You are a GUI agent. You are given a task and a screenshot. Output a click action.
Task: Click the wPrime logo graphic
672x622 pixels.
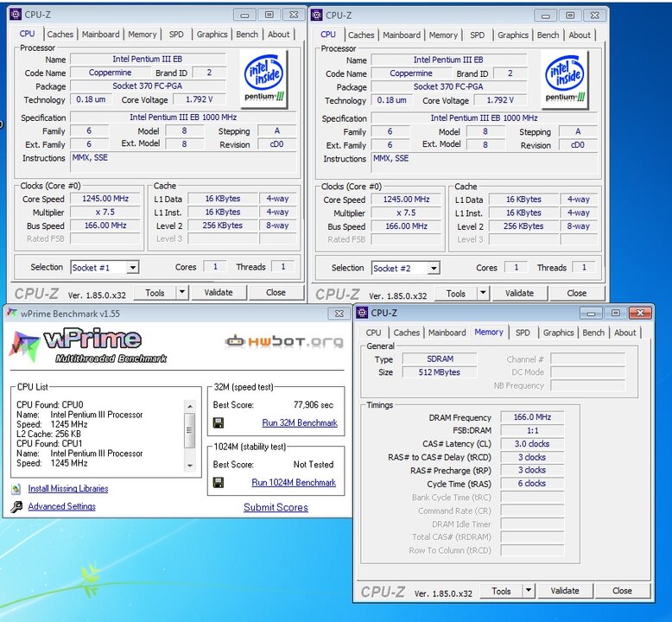click(x=88, y=346)
